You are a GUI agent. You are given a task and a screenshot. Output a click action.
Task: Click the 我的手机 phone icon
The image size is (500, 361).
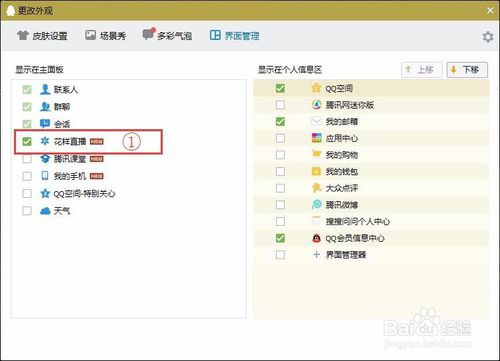pyautogui.click(x=45, y=176)
